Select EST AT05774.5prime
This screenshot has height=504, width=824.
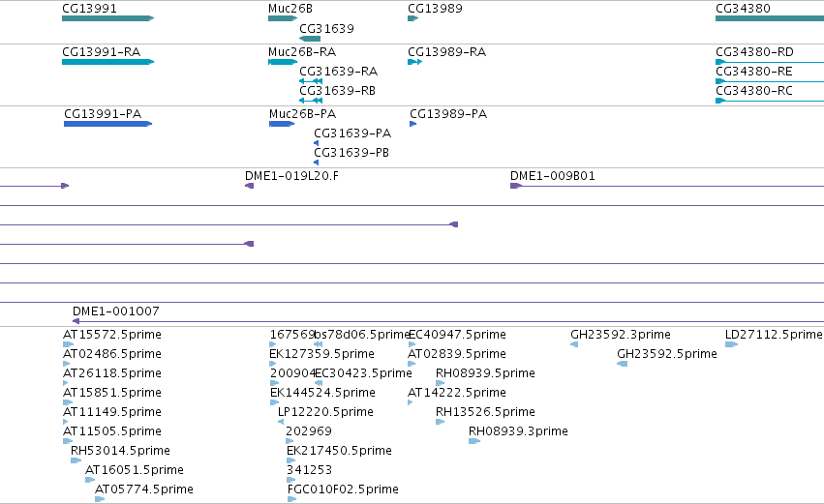coord(144,489)
